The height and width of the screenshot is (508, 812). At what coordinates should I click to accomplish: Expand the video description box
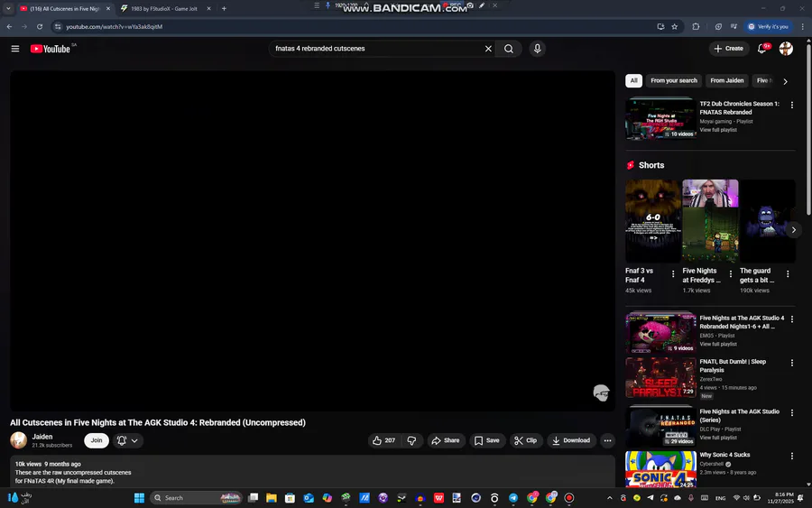click(312, 471)
